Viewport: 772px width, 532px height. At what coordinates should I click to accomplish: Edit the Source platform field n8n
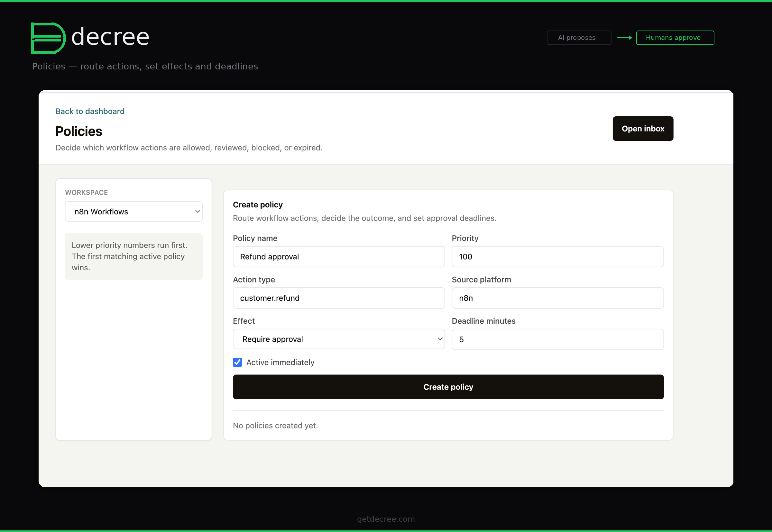coord(557,298)
